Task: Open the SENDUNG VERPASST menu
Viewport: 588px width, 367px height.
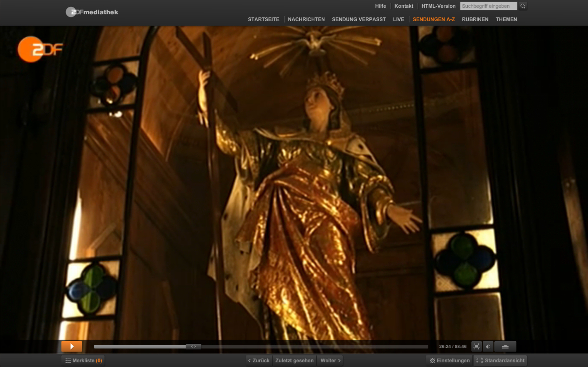Action: (x=359, y=19)
